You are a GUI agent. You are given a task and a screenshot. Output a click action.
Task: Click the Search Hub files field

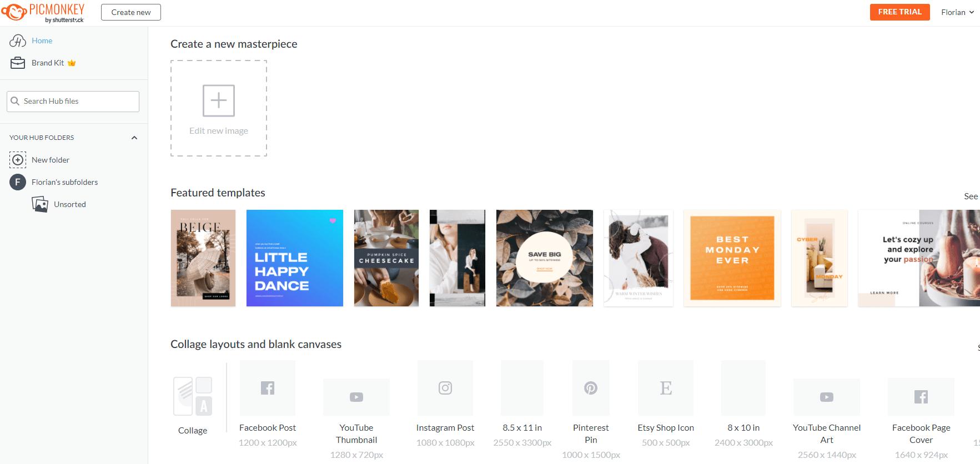pyautogui.click(x=72, y=101)
